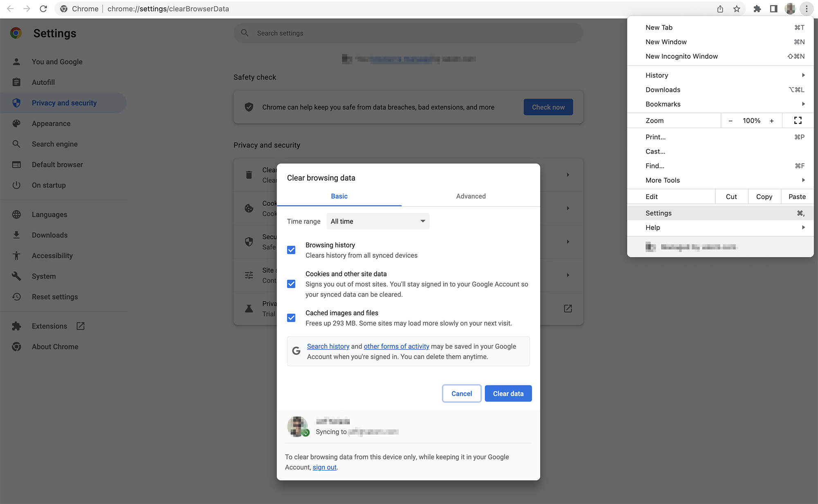
Task: Click the browser back arrow
Action: point(10,9)
